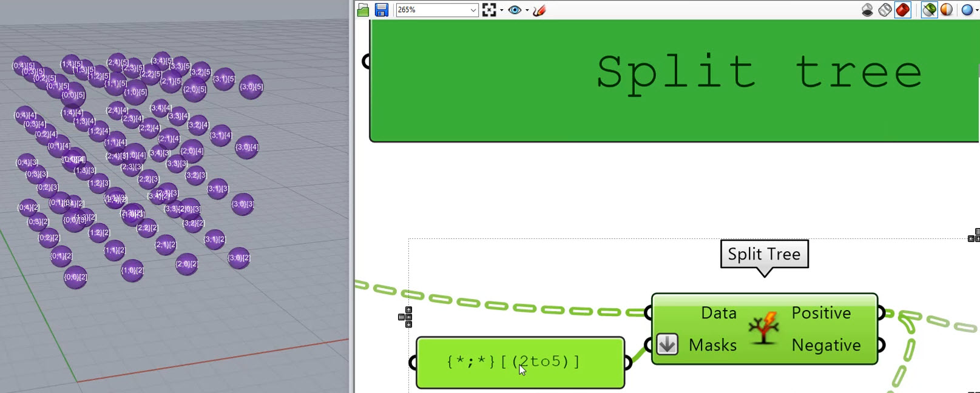Expand the arrow beside the Named Views eye
980x393 pixels.
point(527,10)
